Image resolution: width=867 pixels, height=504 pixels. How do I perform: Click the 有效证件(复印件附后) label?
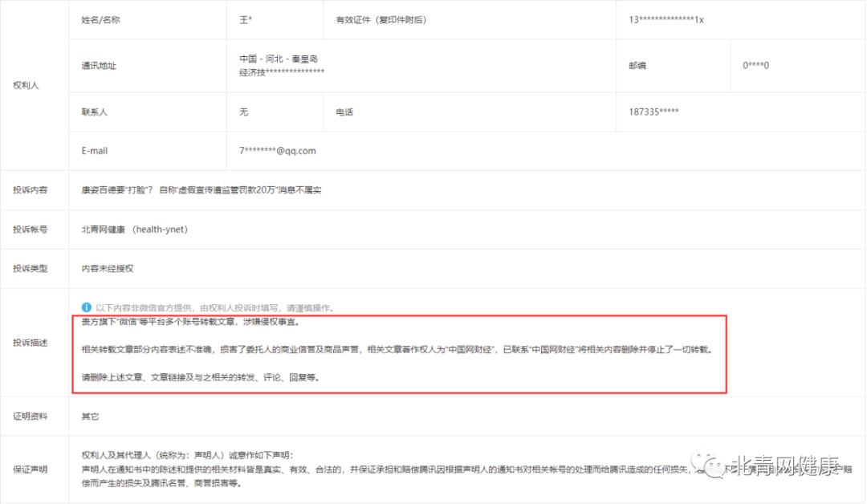(381, 20)
